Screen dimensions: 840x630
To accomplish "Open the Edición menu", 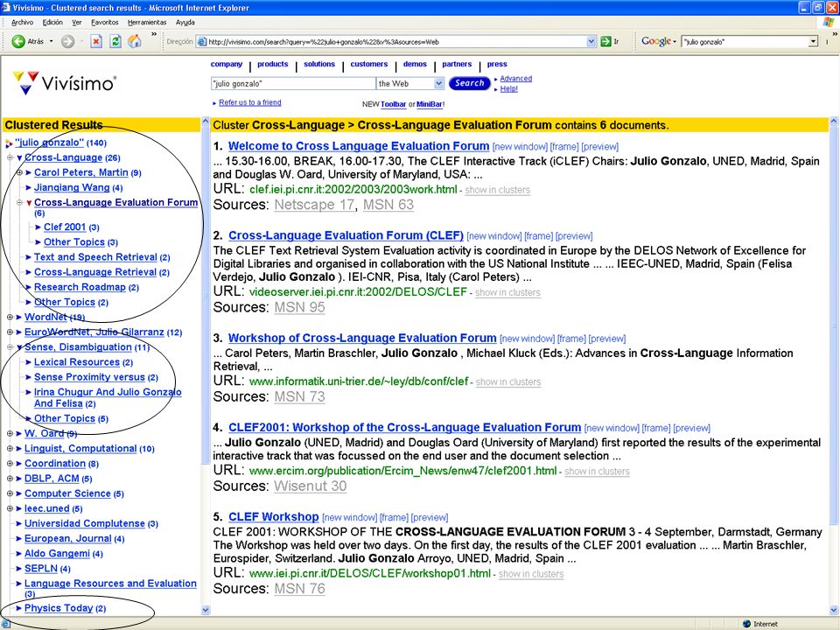I will pyautogui.click(x=52, y=23).
